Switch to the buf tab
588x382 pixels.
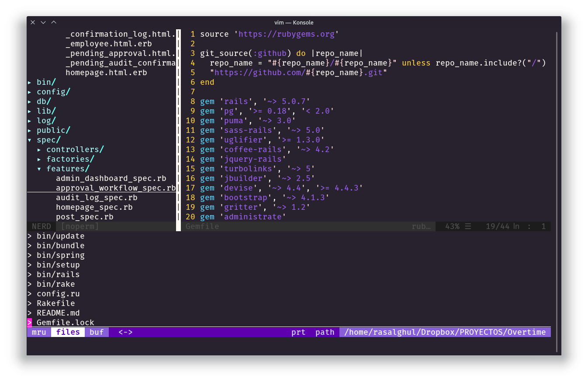pyautogui.click(x=97, y=332)
